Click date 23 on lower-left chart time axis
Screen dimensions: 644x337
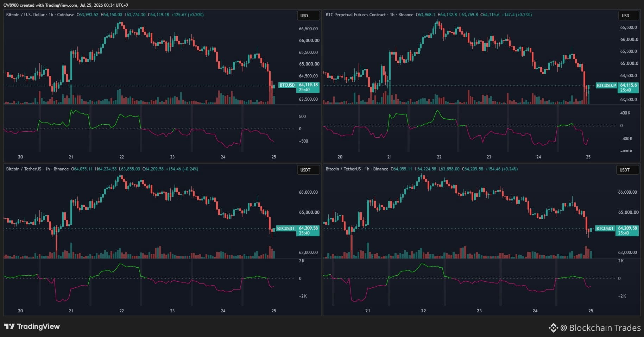pyautogui.click(x=172, y=311)
